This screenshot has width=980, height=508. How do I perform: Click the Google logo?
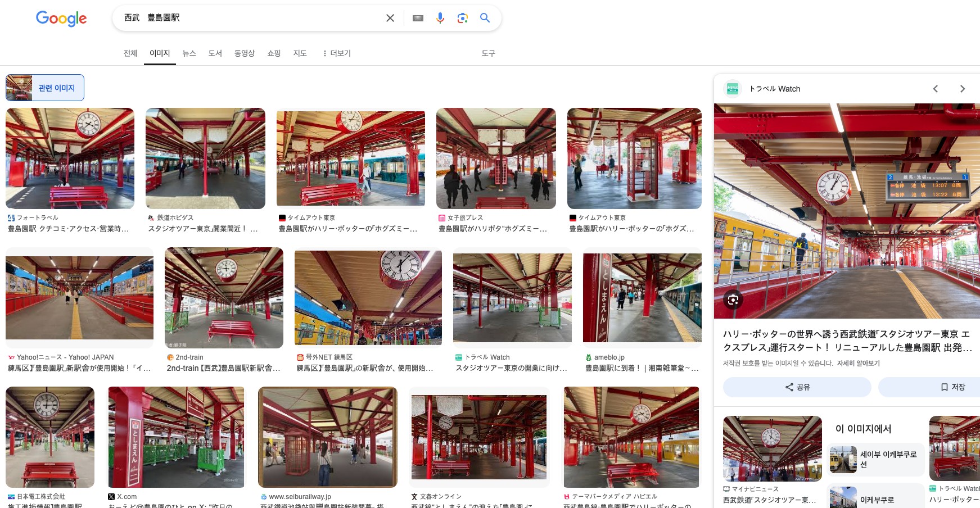pos(61,19)
